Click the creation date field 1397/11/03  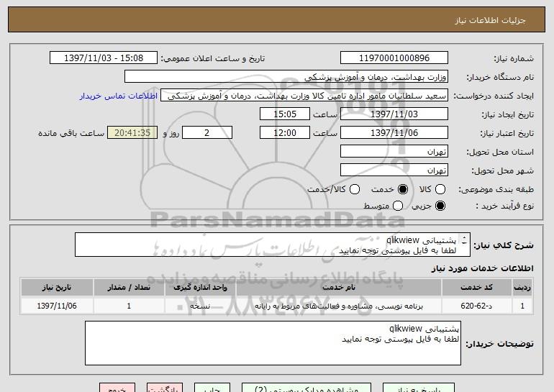(x=394, y=114)
